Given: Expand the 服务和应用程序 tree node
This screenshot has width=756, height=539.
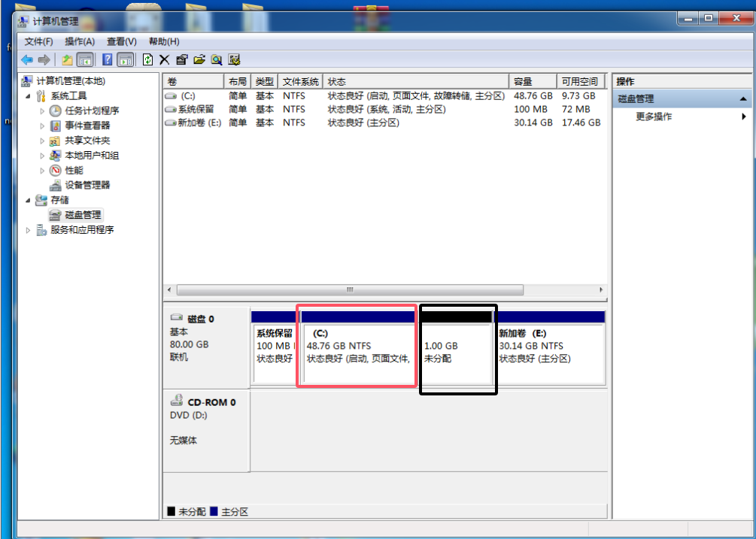Looking at the screenshot, I should pyautogui.click(x=29, y=230).
